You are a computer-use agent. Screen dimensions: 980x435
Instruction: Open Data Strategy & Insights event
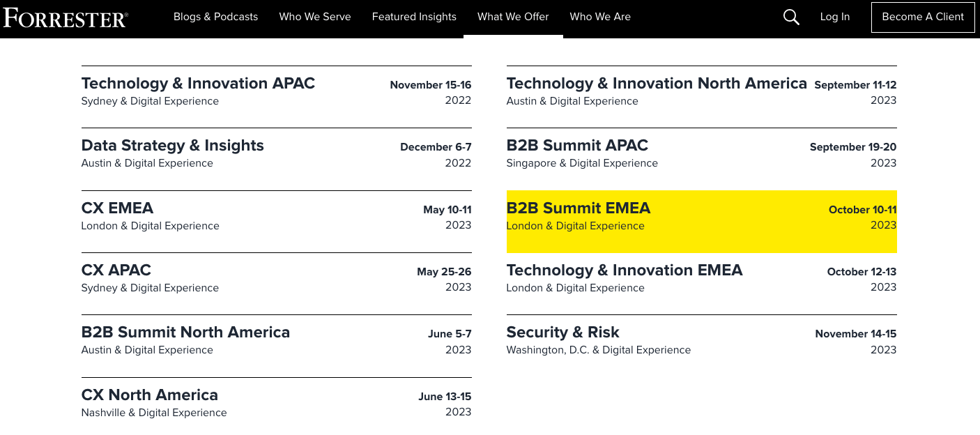coord(276,160)
